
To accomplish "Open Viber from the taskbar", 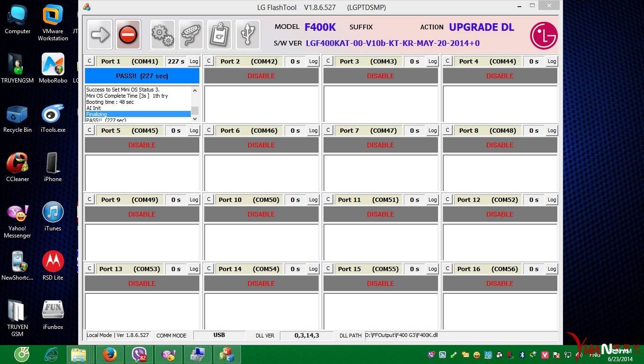I will tap(139, 355).
